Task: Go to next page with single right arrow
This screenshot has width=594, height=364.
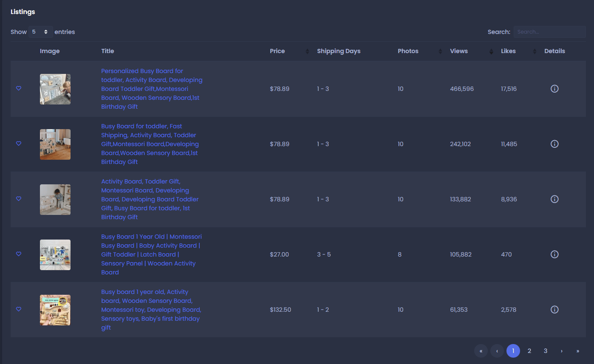Action: pos(562,351)
